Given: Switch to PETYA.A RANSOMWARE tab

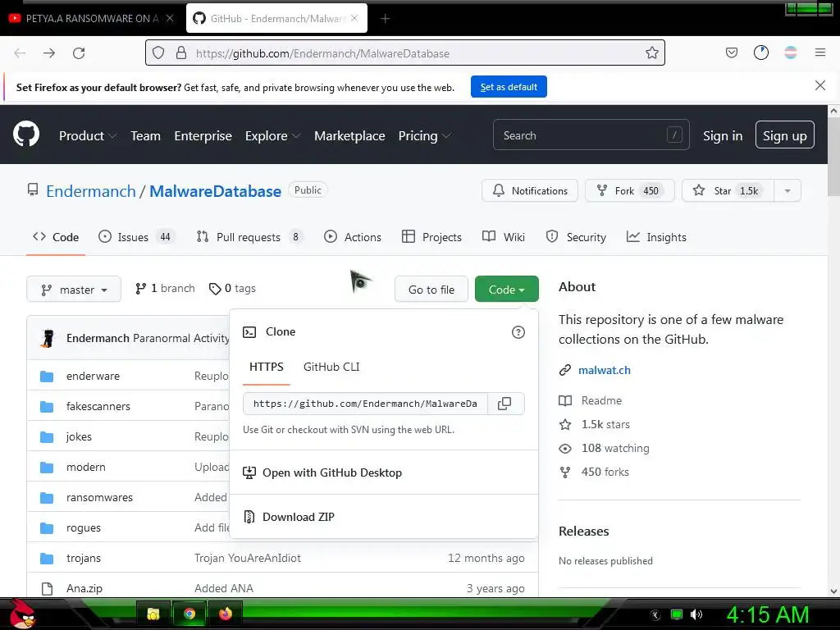Looking at the screenshot, I should [91, 18].
